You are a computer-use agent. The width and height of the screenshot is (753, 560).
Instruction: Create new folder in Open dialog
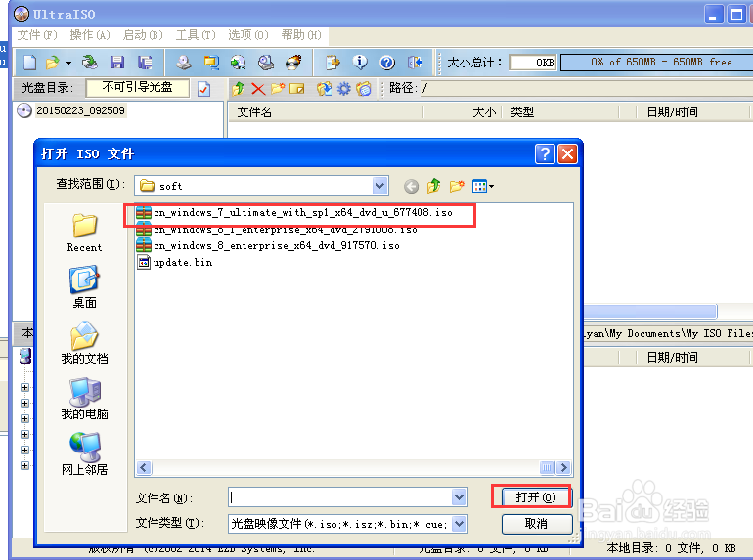457,186
